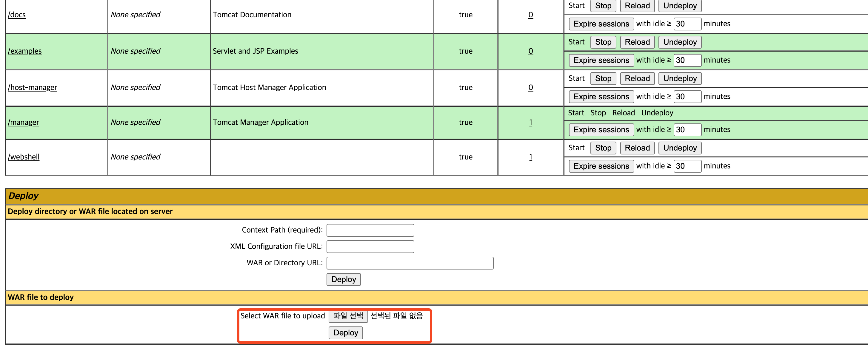Viewport: 868px width, 350px height.
Task: Click the WAR or Directory URL field
Action: (410, 263)
